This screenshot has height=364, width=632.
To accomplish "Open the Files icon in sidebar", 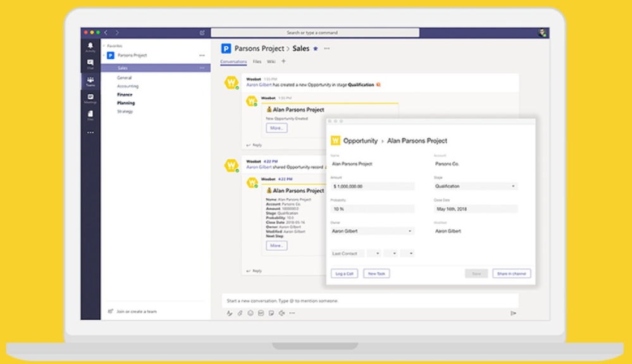I will 90,115.
